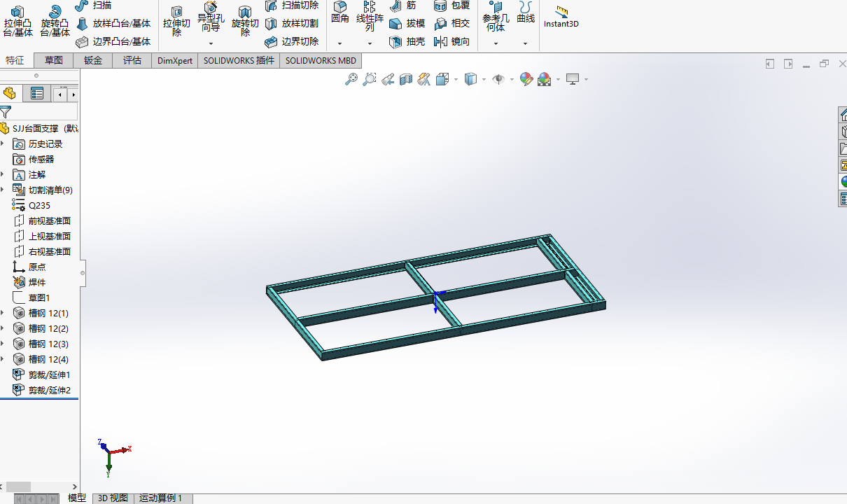Select the 前视基准面 front plane
This screenshot has width=847, height=504.
pyautogui.click(x=49, y=220)
